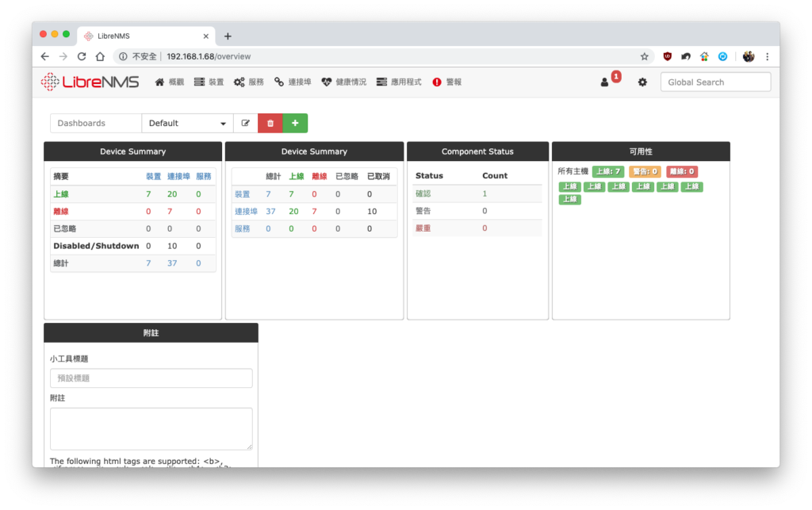Click the 上線: 7 availability badge
The width and height of the screenshot is (812, 510).
coord(608,171)
